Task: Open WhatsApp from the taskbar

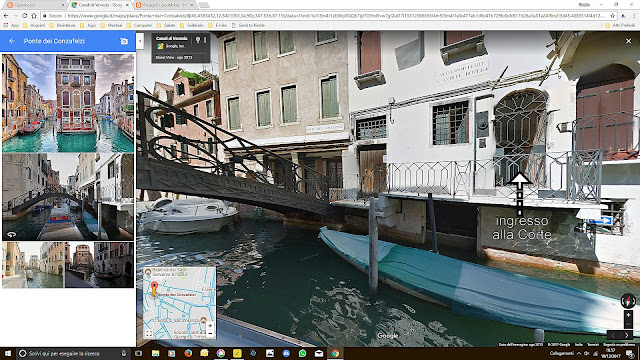Action: [302, 353]
